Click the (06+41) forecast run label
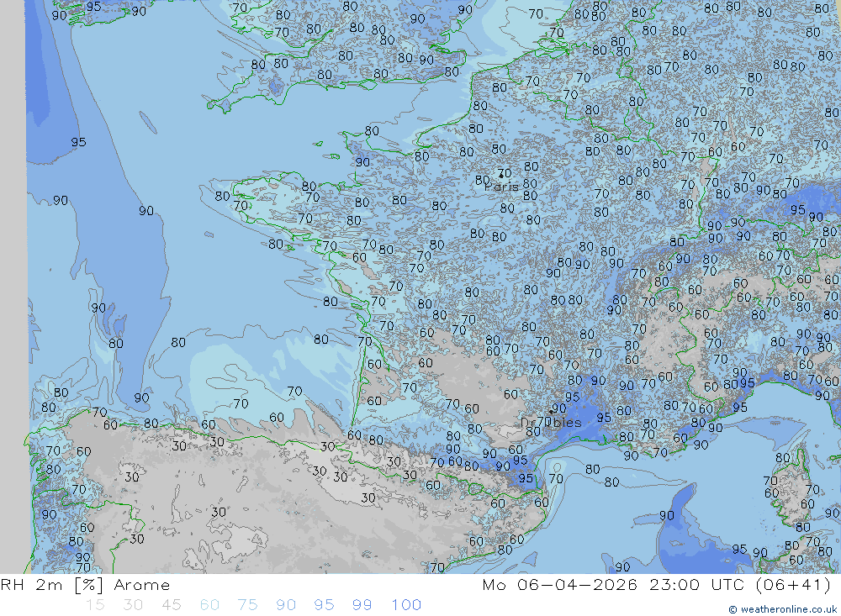Viewport: 841px width, 616px height. pos(792,585)
